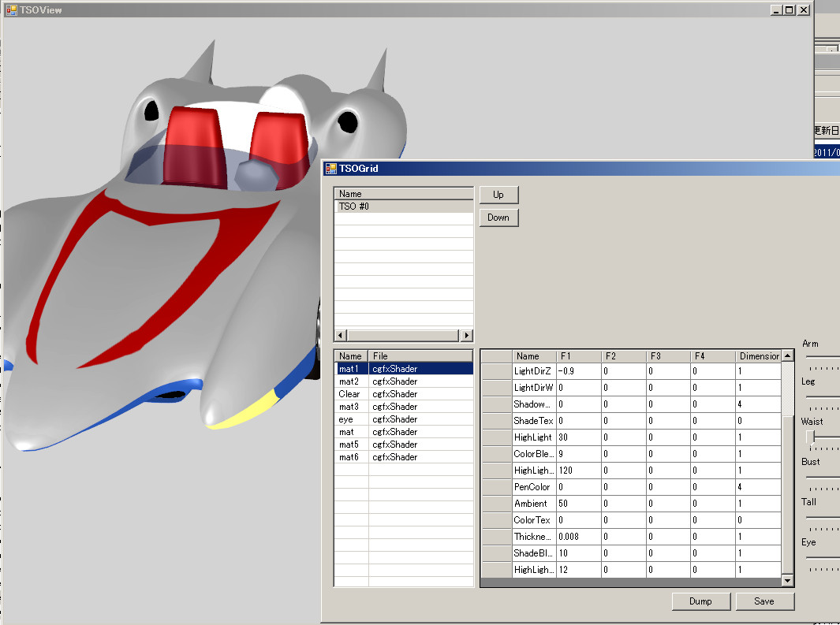The height and width of the screenshot is (625, 840).
Task: Select the mat2 shader row
Action: click(349, 381)
